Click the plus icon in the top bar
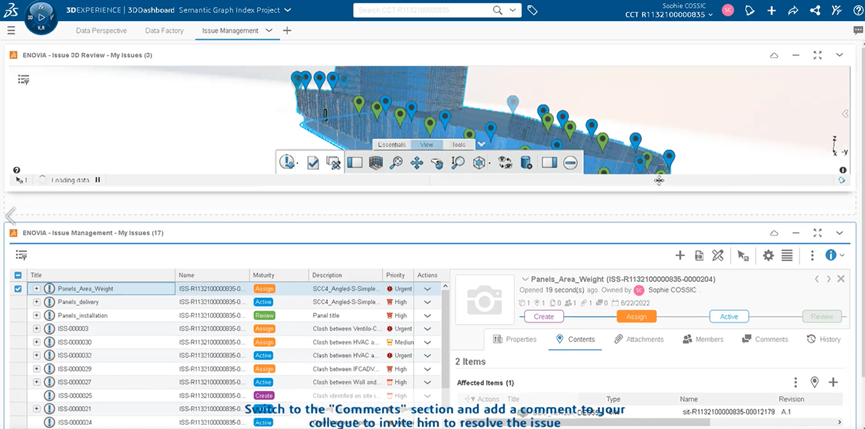Image resolution: width=865 pixels, height=429 pixels. [771, 10]
